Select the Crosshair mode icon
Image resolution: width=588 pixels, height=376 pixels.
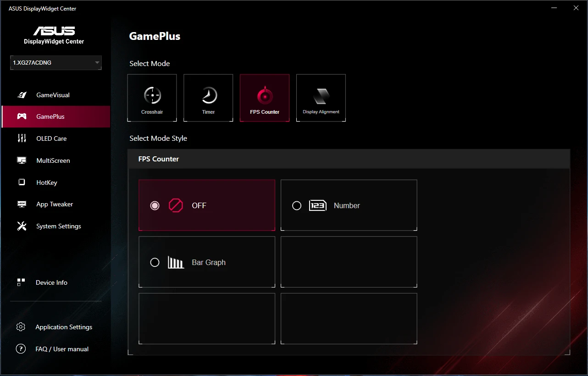[x=152, y=96]
